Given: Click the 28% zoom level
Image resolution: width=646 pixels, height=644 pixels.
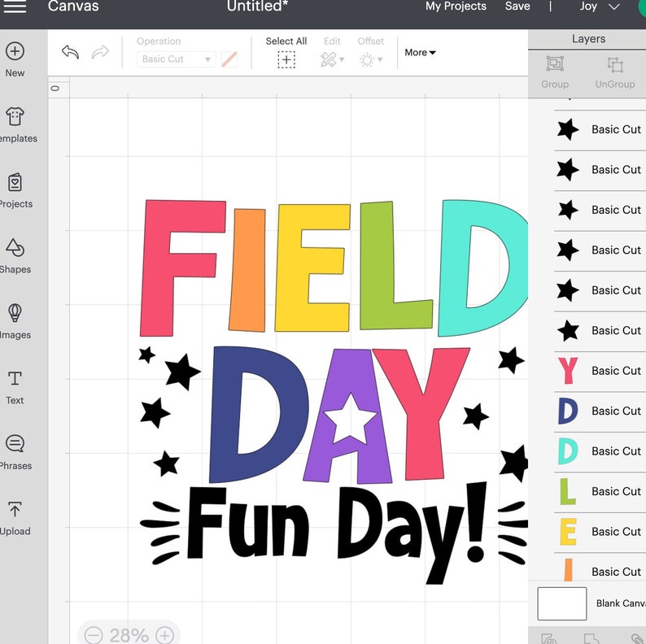Looking at the screenshot, I should click(x=129, y=635).
